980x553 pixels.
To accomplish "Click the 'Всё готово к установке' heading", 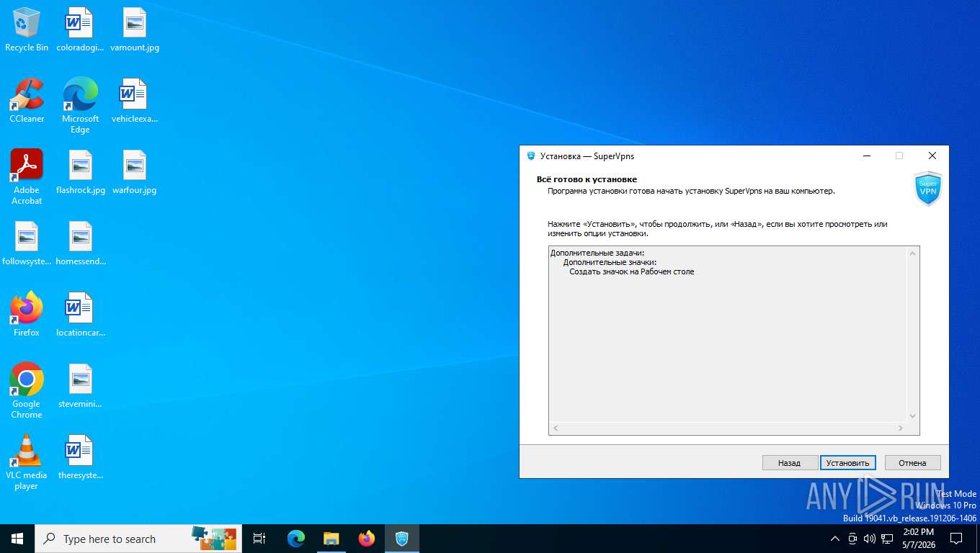I will click(587, 179).
